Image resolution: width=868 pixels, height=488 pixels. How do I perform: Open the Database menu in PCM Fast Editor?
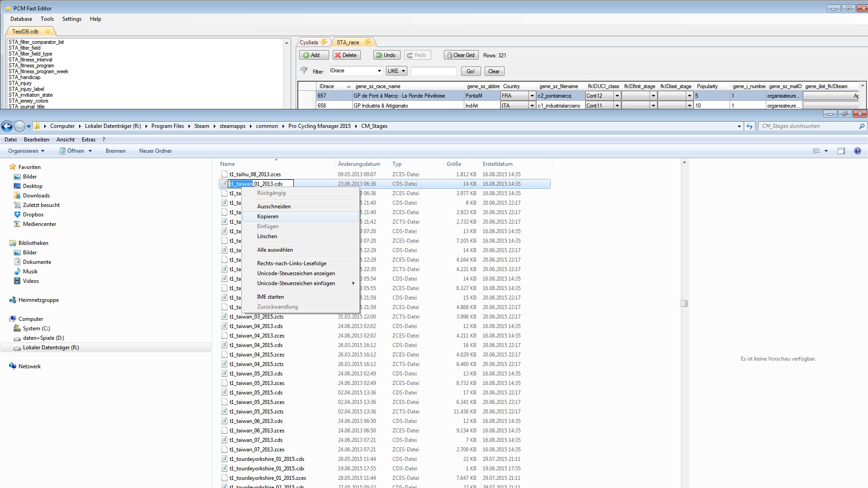click(21, 19)
